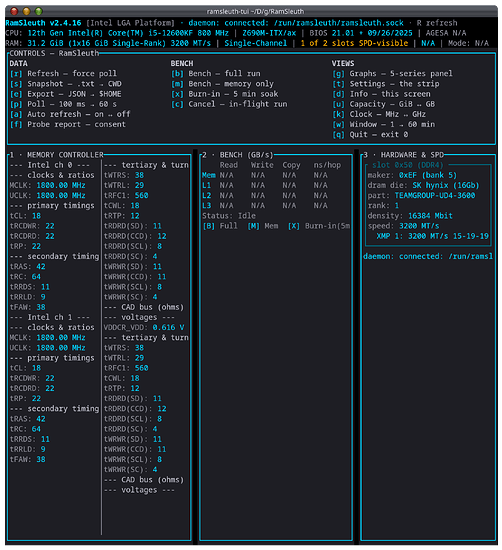Click the speed: 3200 MT/s SPD line
The width and height of the screenshot is (502, 550).
coord(403,226)
